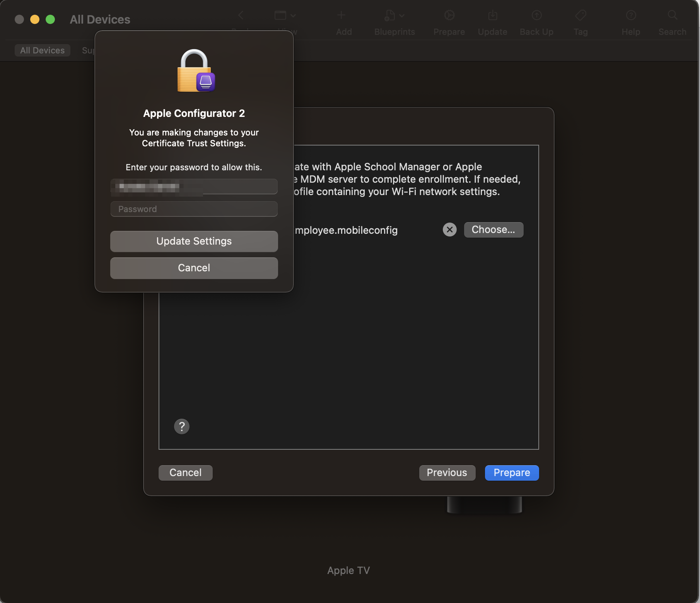Screen dimensions: 700x603
Task: Click the Prepare toolbar icon
Action: coord(449,15)
